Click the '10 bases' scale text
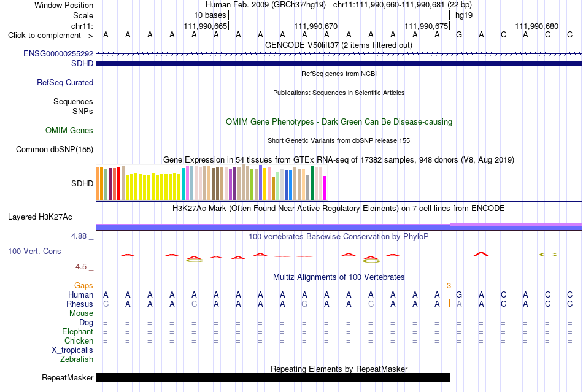Viewport: 583px width, 392px height. (210, 15)
